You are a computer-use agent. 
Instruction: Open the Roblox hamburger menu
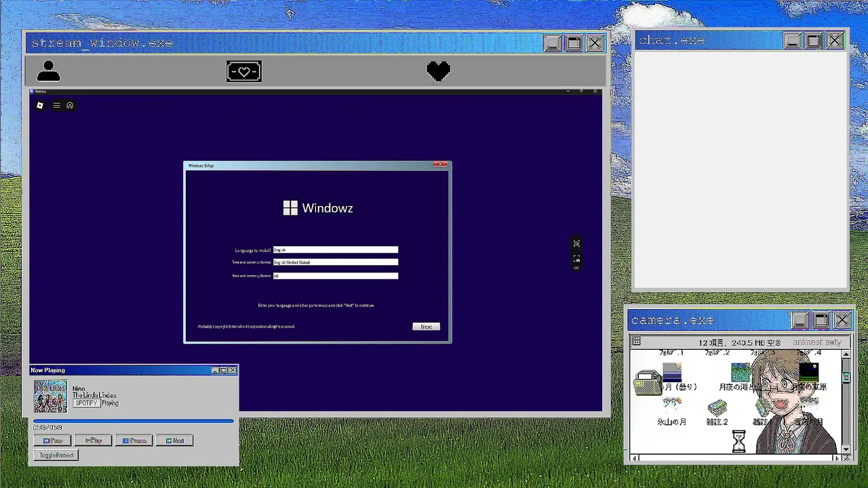[x=57, y=105]
